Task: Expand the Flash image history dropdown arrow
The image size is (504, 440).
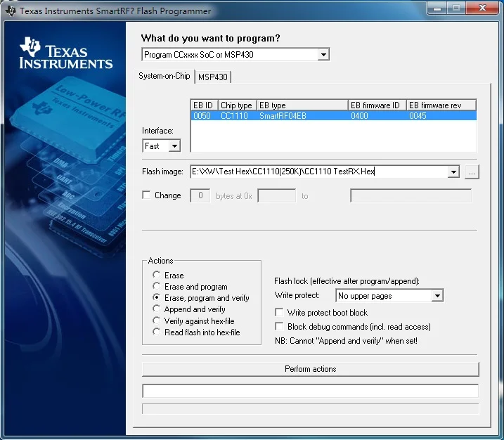Action: (x=453, y=172)
